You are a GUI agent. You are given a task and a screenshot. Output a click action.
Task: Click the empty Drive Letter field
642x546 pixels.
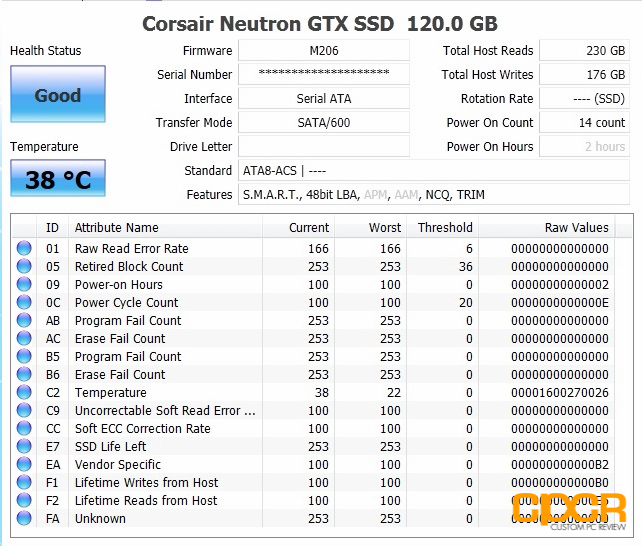coord(324,147)
